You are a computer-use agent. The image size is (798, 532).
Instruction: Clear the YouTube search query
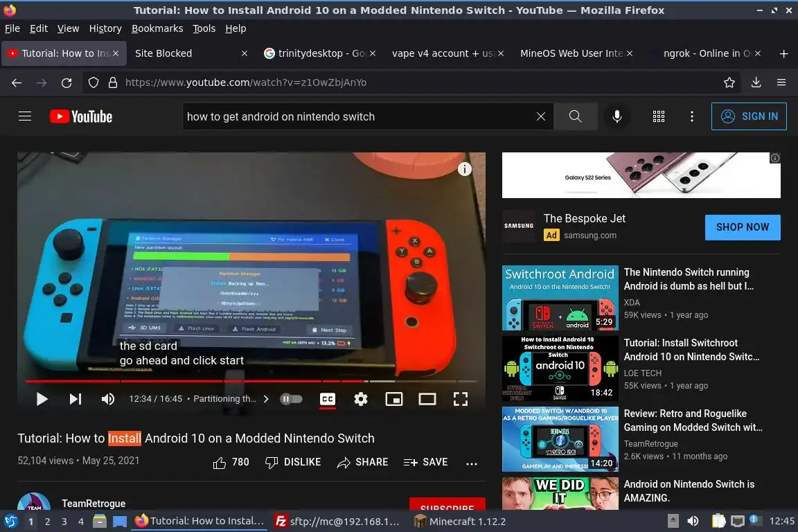[x=541, y=116]
